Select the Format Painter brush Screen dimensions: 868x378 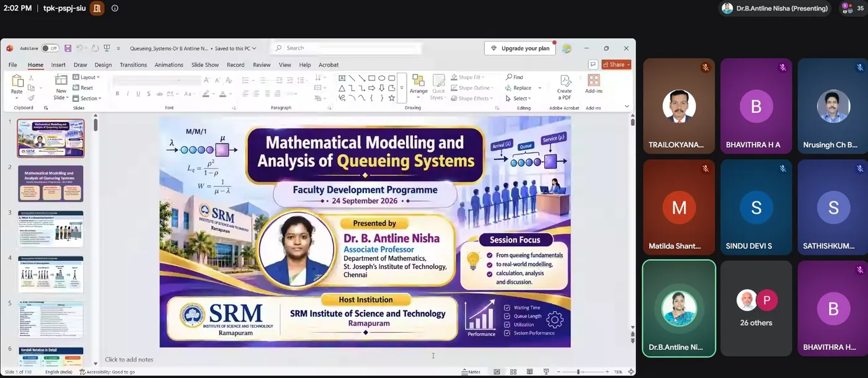pos(31,98)
